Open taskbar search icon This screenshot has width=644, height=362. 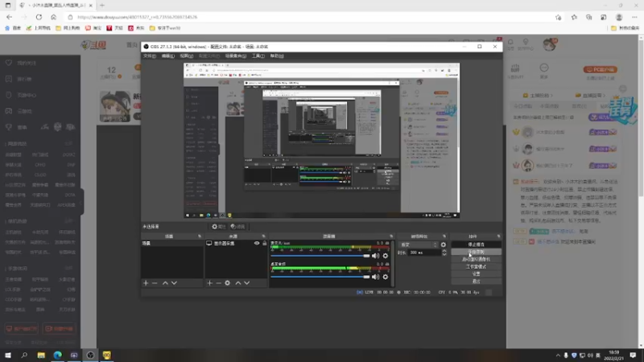pos(24,355)
